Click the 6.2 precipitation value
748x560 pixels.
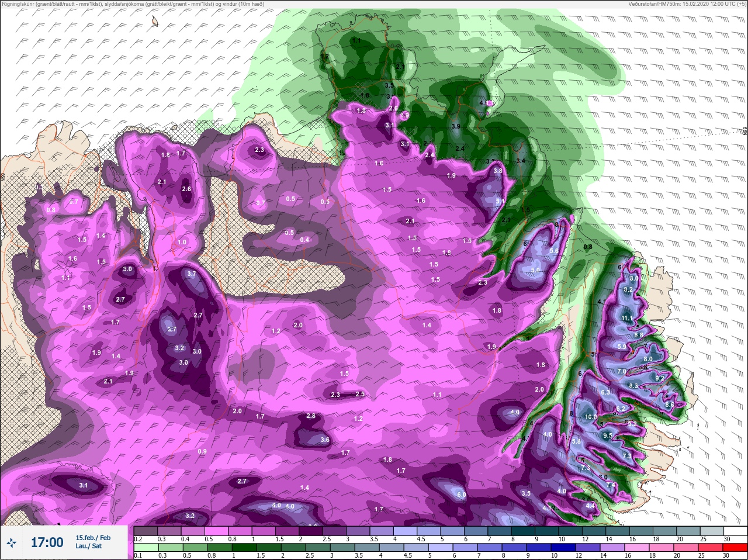(x=621, y=409)
